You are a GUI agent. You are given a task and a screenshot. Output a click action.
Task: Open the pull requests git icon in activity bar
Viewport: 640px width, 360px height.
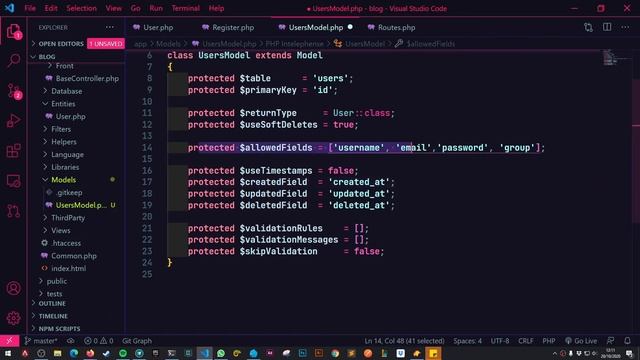point(13,211)
